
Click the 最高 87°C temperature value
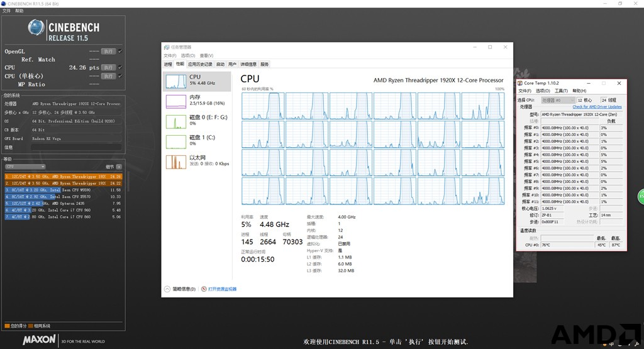(616, 245)
